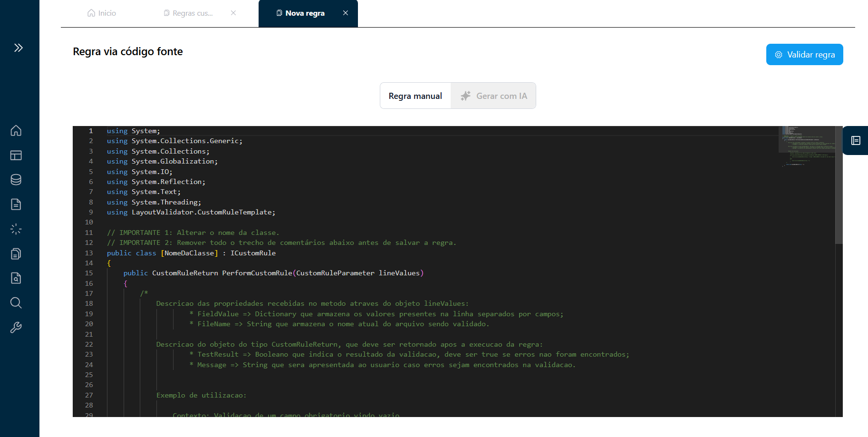Open the home icon in the sidebar
The image size is (868, 437).
(x=16, y=130)
